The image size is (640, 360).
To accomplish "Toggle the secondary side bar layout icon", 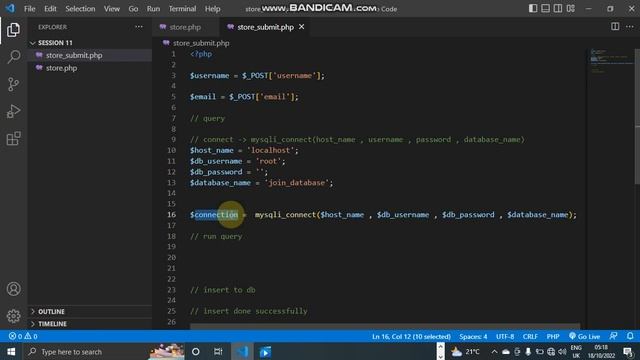I will tap(558, 8).
